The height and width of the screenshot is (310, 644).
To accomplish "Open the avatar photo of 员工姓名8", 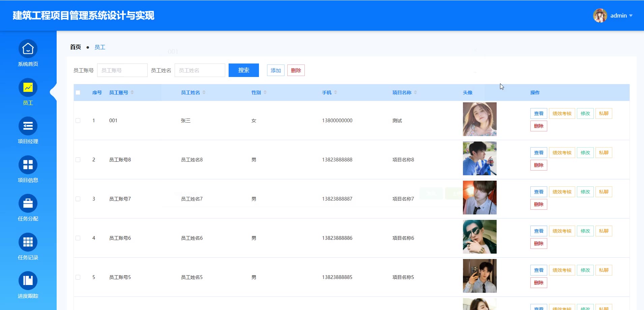I will 479,158.
